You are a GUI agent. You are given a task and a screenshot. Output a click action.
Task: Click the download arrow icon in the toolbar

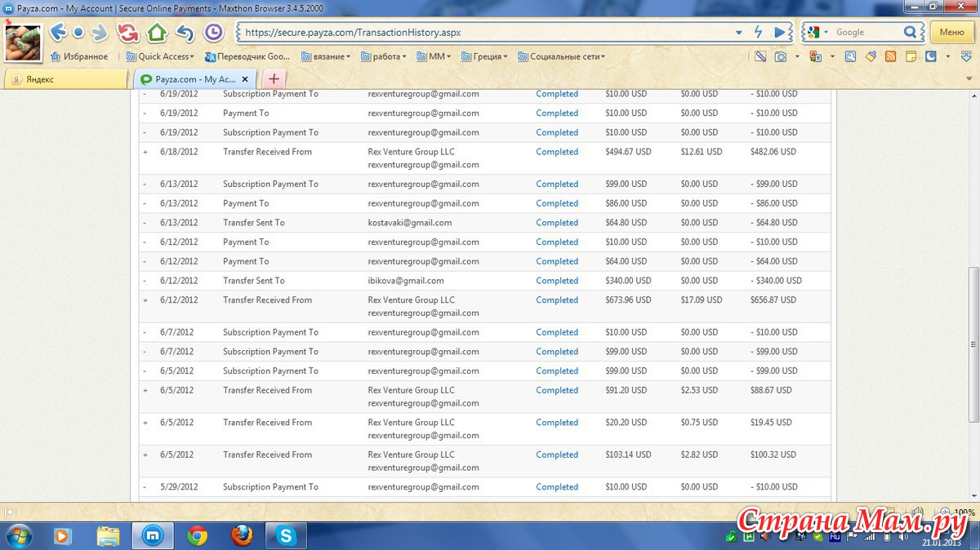click(965, 56)
